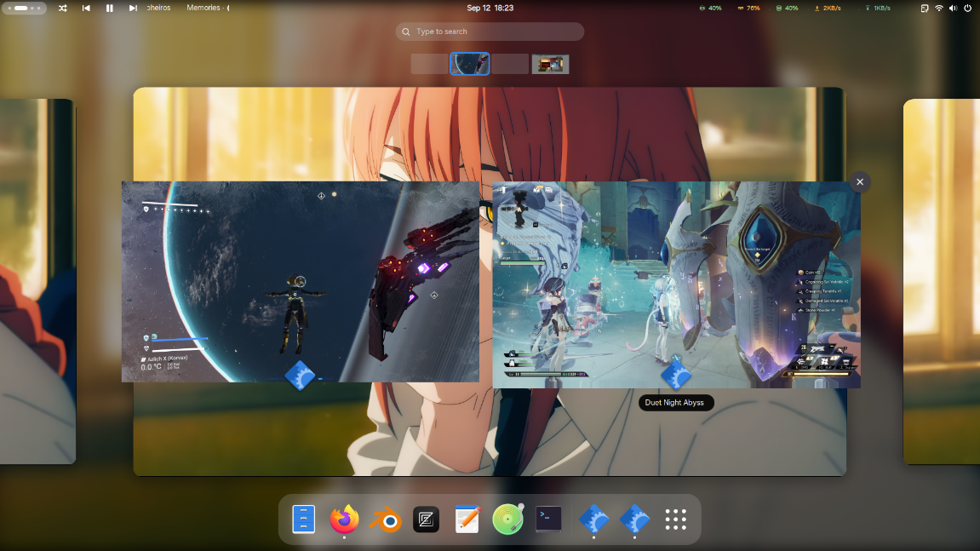Screen dimensions: 980x551
Task: Open the Text Editor dock icon
Action: pos(467,519)
